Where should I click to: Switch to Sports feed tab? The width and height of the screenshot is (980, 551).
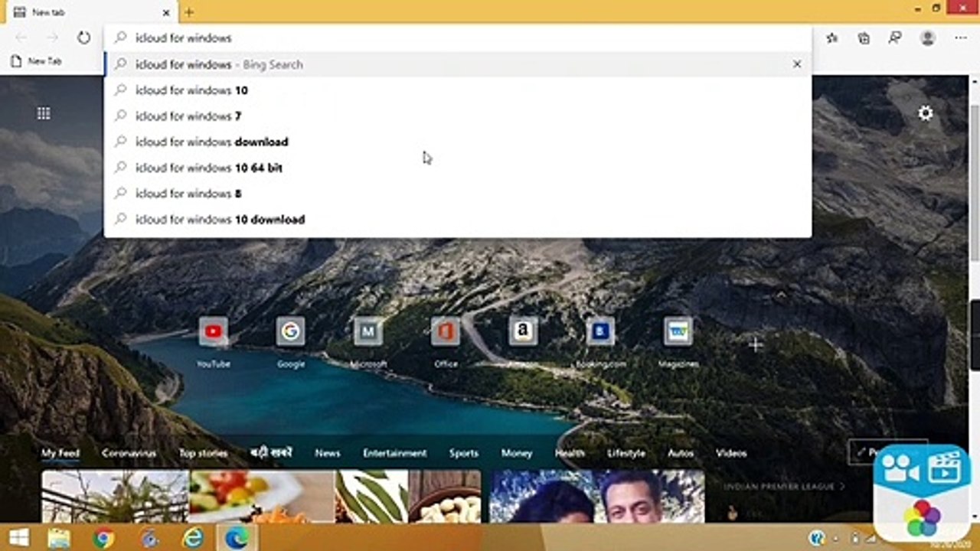463,453
